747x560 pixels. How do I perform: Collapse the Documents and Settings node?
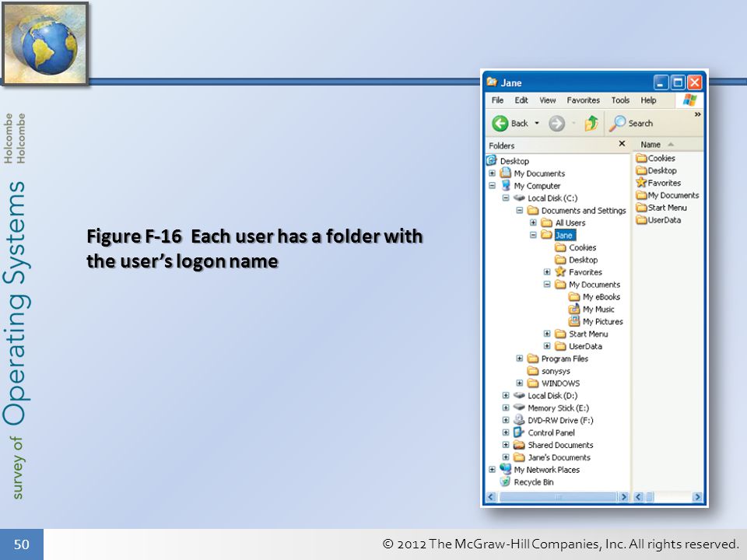click(520, 211)
